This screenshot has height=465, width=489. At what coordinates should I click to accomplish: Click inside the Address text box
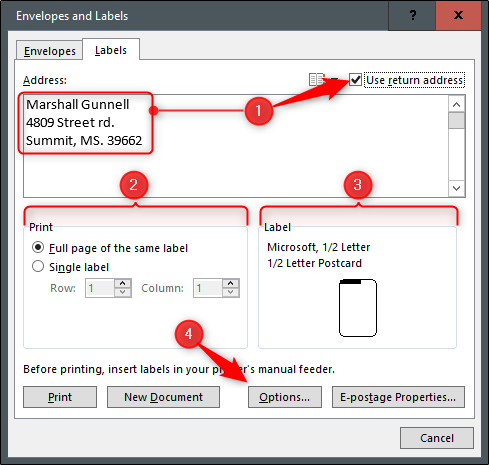click(236, 146)
